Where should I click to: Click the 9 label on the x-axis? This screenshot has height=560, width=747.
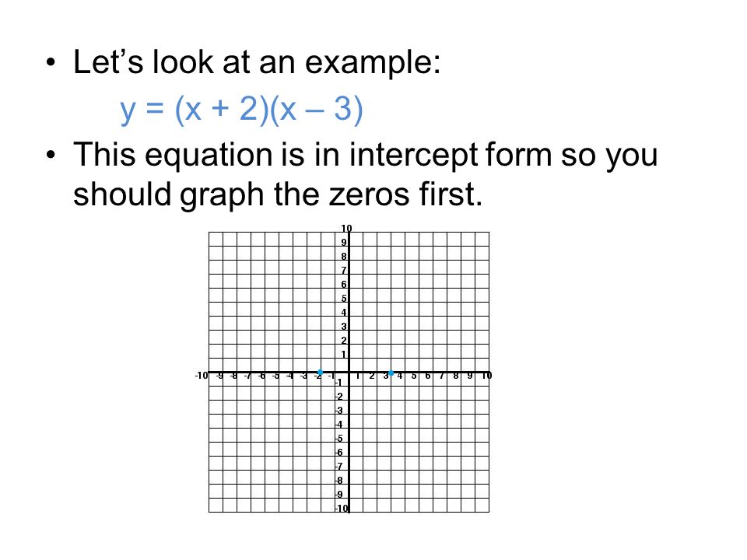pyautogui.click(x=470, y=376)
